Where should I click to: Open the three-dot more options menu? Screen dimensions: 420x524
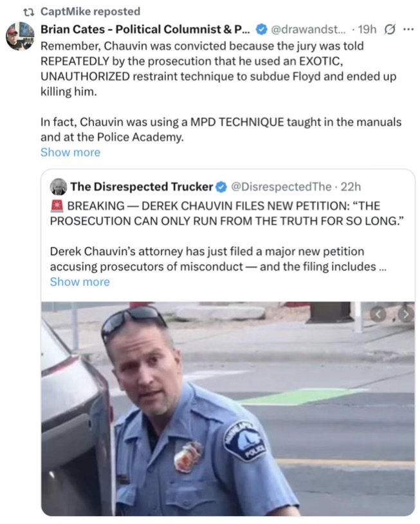(x=408, y=30)
